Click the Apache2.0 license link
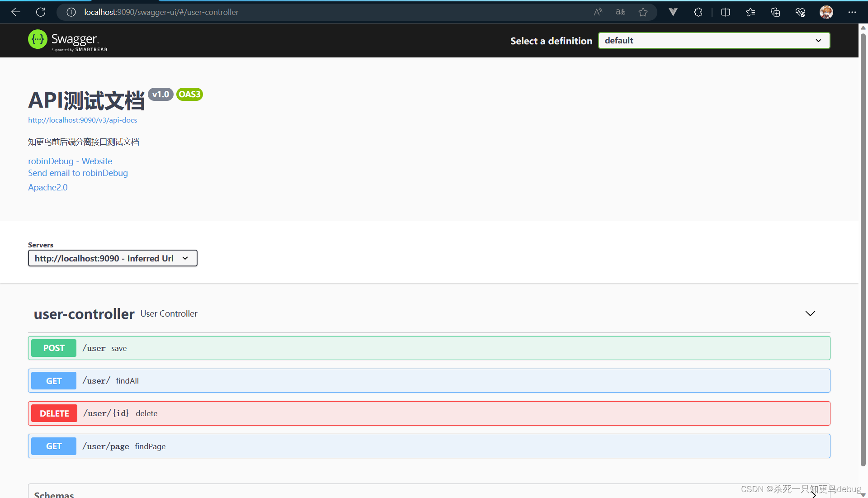This screenshot has width=868, height=498. [x=47, y=187]
